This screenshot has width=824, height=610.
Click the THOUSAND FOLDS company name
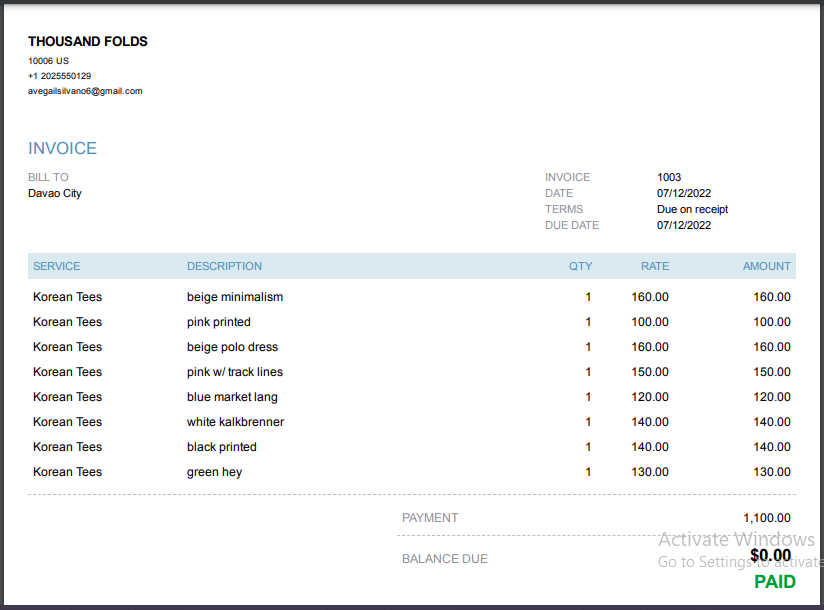pyautogui.click(x=88, y=42)
